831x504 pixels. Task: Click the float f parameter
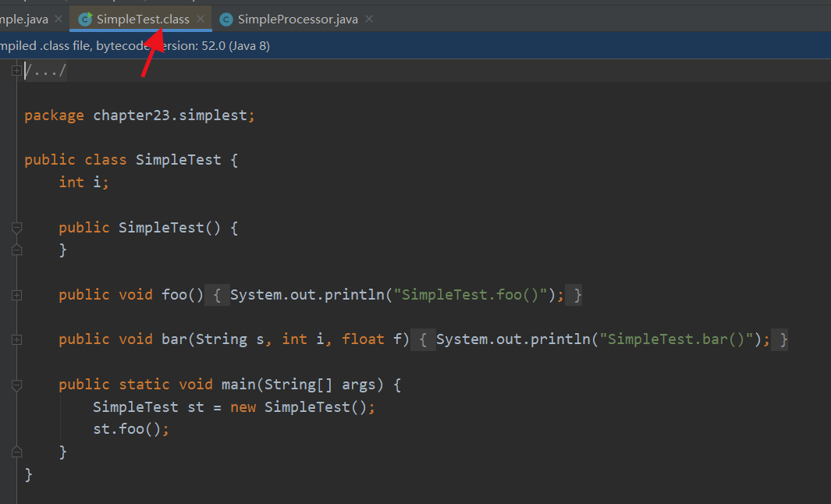(371, 339)
